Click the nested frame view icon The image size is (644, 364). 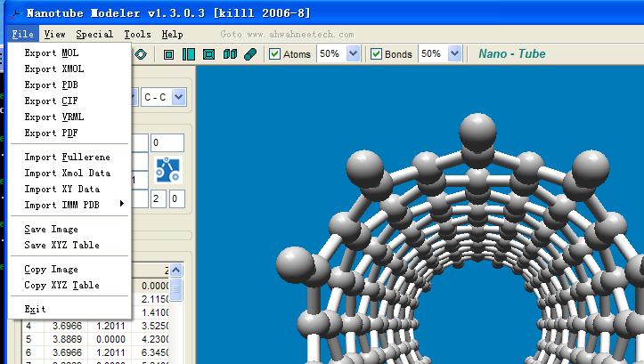(x=209, y=54)
